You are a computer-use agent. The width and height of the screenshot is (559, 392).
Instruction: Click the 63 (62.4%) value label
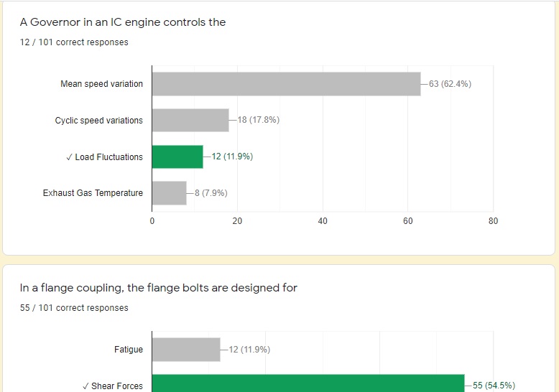tap(450, 84)
